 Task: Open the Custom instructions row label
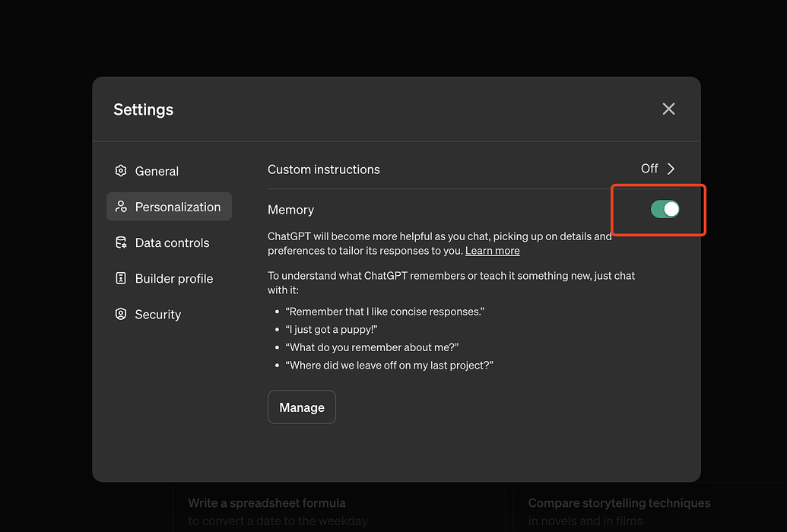[324, 169]
